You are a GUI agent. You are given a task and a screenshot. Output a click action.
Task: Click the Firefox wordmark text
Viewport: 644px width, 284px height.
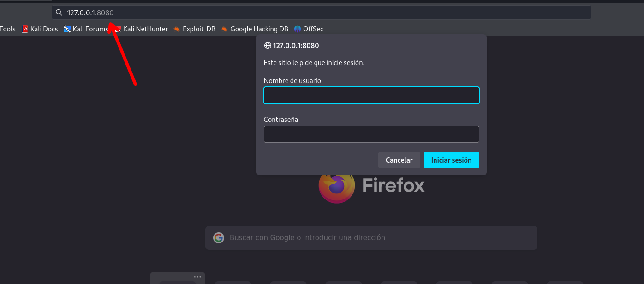click(394, 186)
